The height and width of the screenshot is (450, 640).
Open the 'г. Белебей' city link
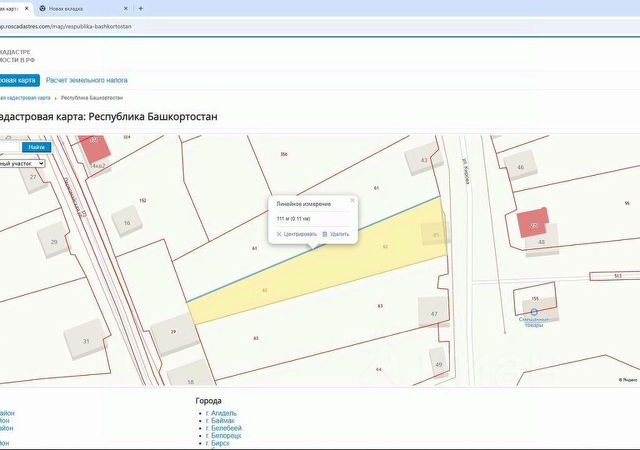pyautogui.click(x=224, y=428)
